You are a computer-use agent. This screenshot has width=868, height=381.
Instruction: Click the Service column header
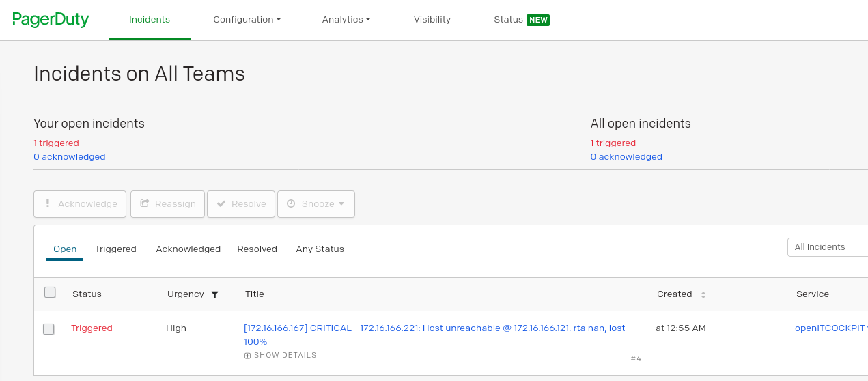(x=813, y=294)
